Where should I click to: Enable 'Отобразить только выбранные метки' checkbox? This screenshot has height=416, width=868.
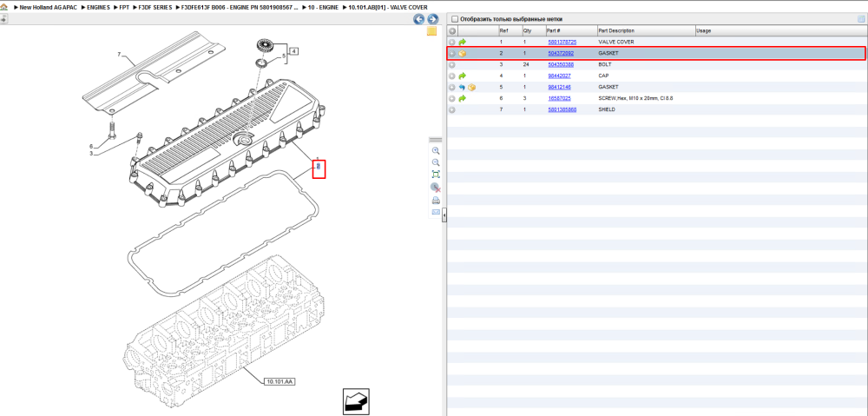click(455, 19)
